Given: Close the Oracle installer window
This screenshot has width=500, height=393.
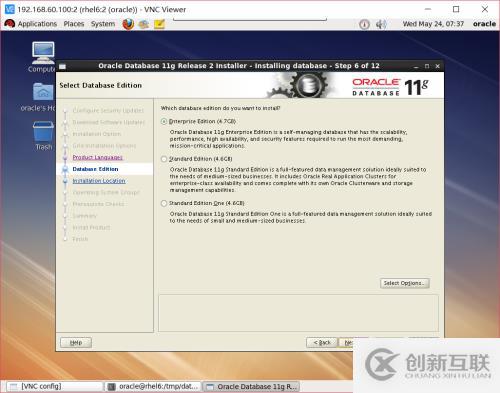Looking at the screenshot, I should (x=438, y=66).
